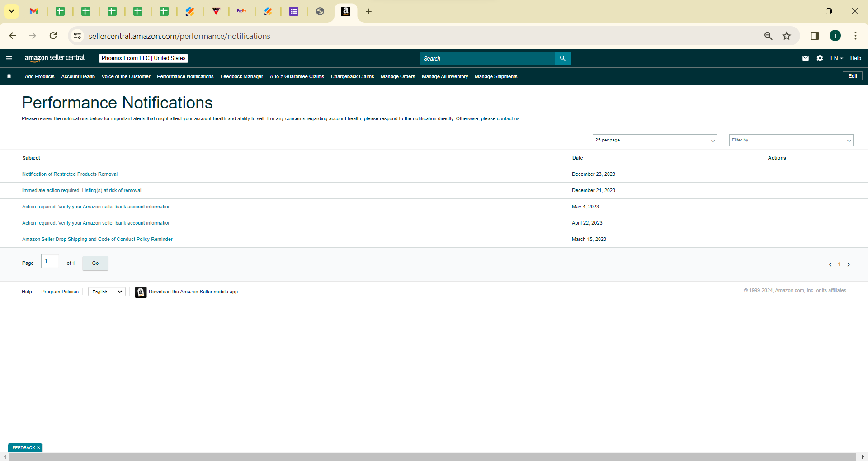
Task: Open May 4 bank account verification notice
Action: coord(96,207)
